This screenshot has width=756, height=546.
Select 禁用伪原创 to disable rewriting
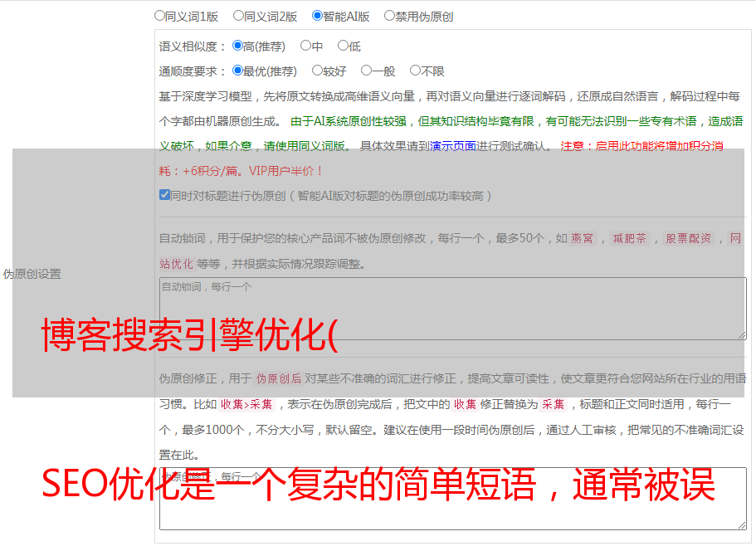[389, 15]
